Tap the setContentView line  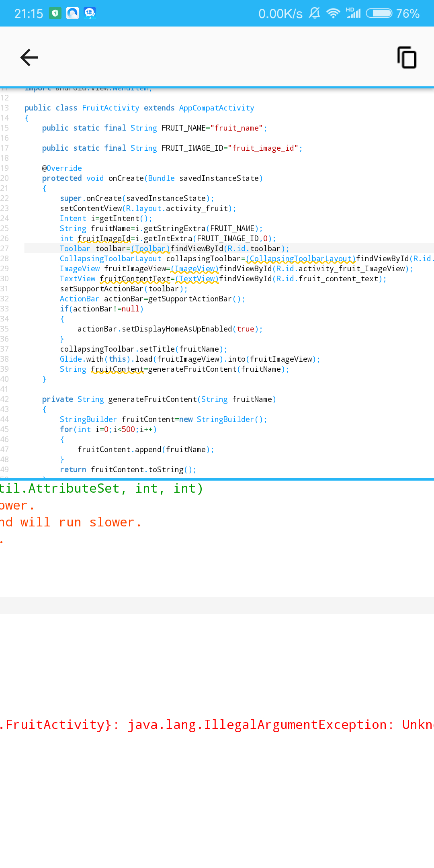(x=148, y=208)
